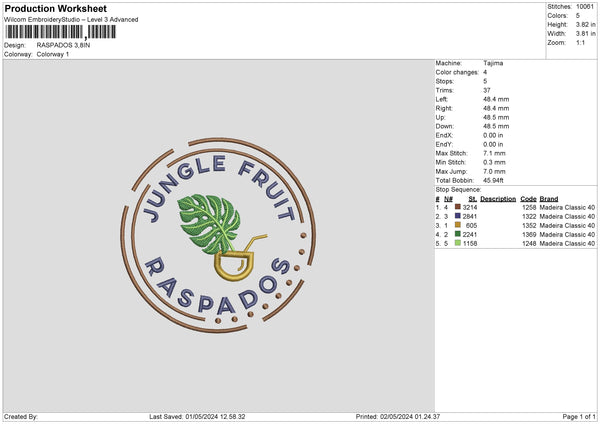Click the stitch count 2241 in stop sequence
This screenshot has height=424, width=600.
point(470,235)
